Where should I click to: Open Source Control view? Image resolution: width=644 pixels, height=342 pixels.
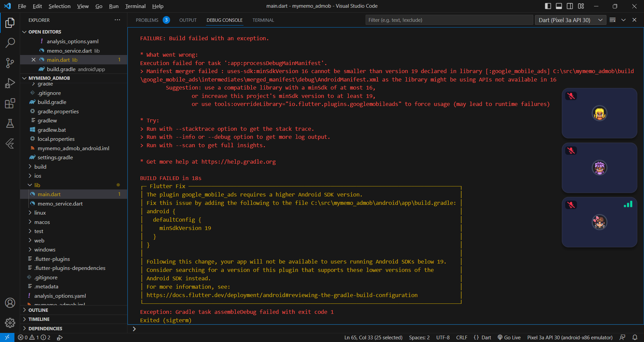[x=10, y=63]
